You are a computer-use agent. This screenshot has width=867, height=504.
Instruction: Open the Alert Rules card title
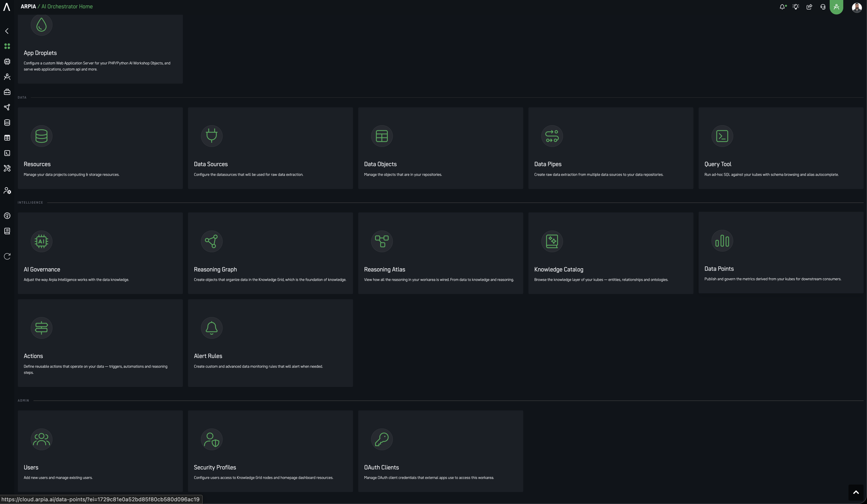pos(208,356)
